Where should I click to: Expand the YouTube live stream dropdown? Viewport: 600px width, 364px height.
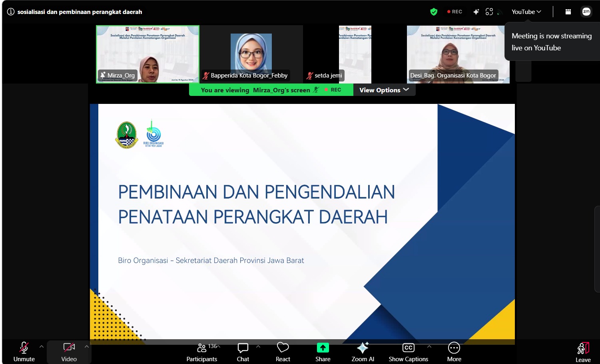(x=526, y=12)
